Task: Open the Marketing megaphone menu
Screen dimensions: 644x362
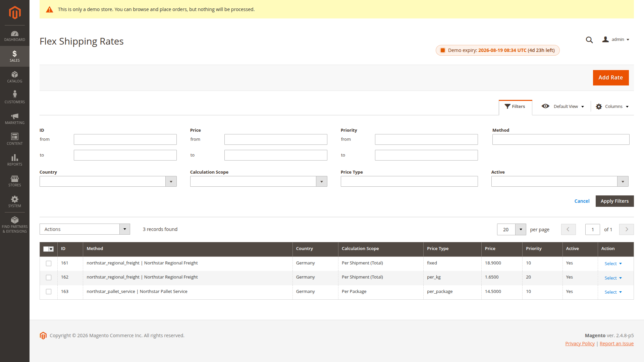Action: (14, 119)
